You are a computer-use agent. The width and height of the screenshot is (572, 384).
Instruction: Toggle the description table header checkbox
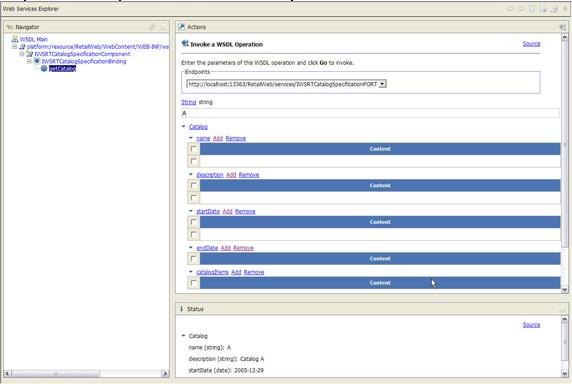(x=194, y=185)
